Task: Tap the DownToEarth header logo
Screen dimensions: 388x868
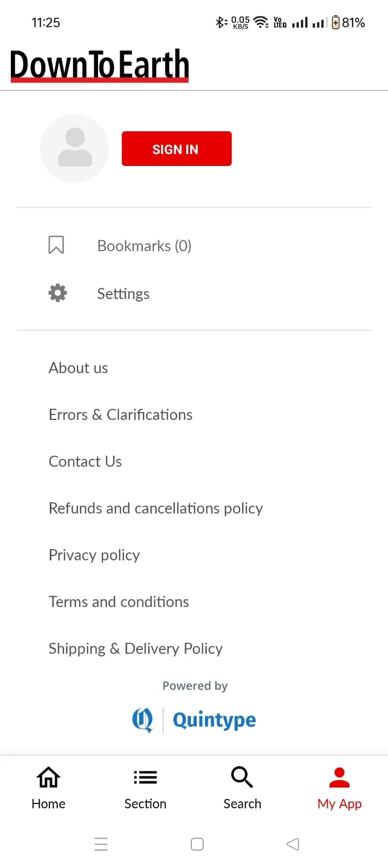Action: click(100, 65)
